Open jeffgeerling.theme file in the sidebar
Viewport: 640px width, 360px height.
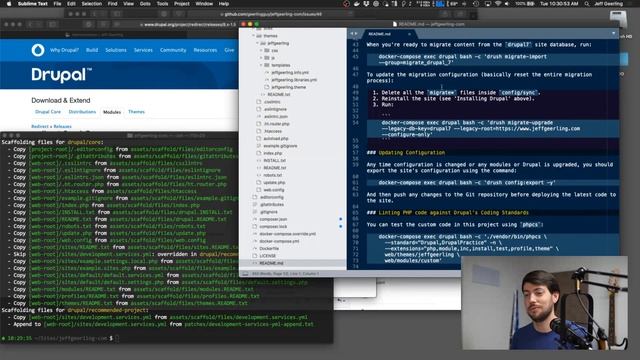pyautogui.click(x=288, y=87)
